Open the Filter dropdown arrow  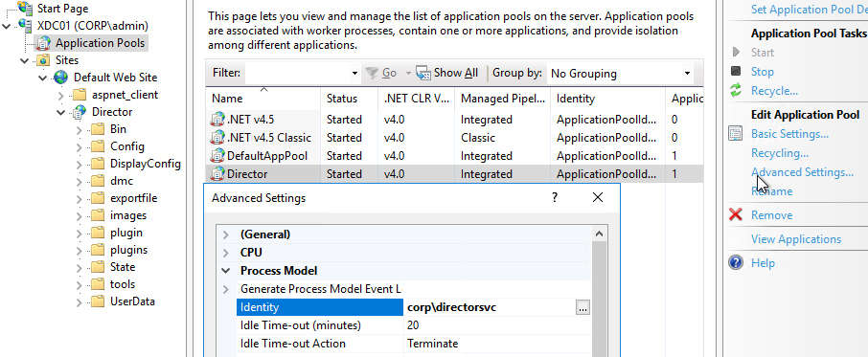(354, 73)
